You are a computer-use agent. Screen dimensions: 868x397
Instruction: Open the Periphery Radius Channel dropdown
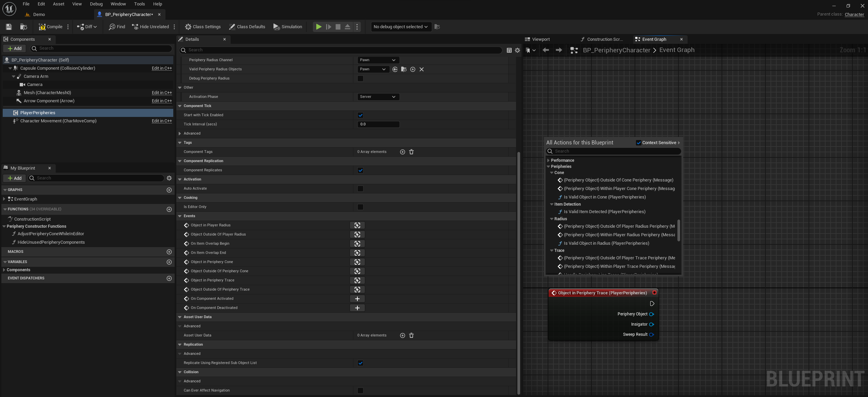tap(378, 60)
